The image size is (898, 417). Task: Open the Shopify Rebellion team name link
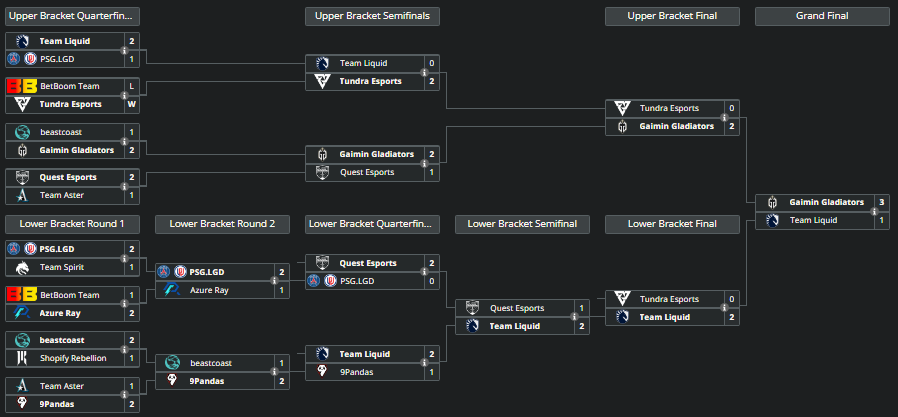(73, 358)
